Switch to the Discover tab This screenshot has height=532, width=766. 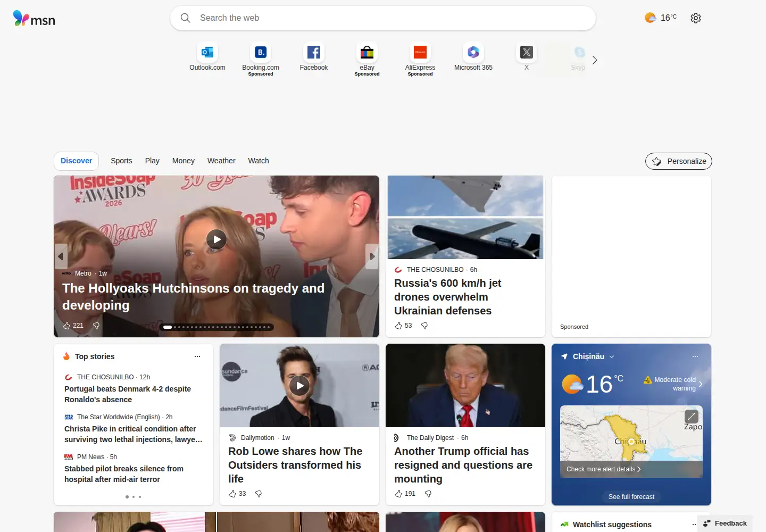[76, 161]
